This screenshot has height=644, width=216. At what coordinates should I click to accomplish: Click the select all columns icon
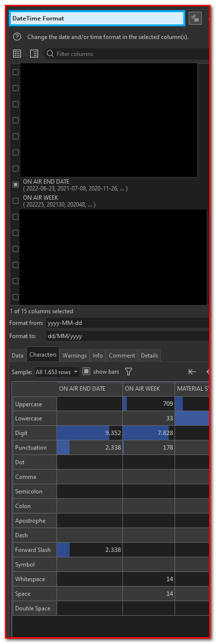pyautogui.click(x=17, y=54)
